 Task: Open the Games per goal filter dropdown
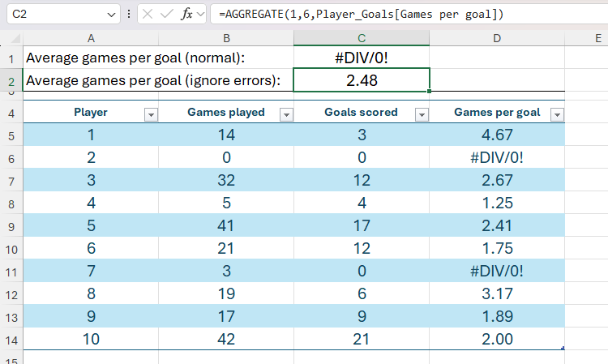[556, 115]
